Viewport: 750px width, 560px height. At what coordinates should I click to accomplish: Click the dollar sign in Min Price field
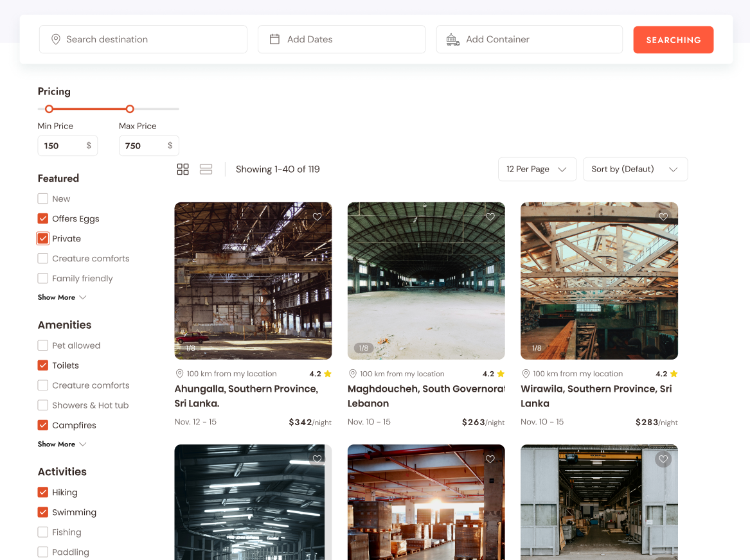tap(89, 145)
